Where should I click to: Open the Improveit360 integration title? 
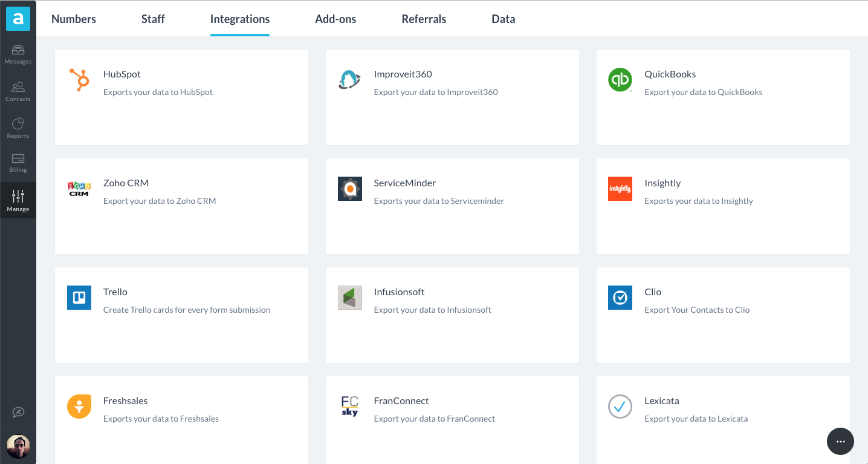403,74
